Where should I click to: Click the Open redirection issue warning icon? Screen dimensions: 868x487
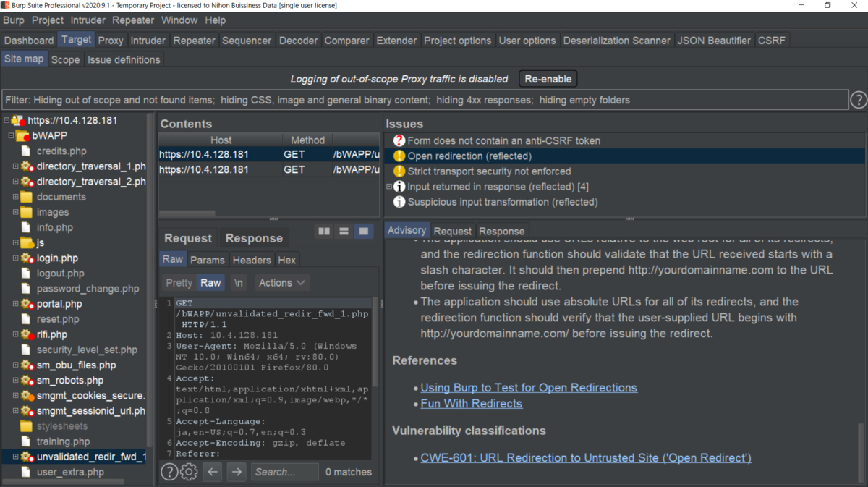[x=399, y=156]
